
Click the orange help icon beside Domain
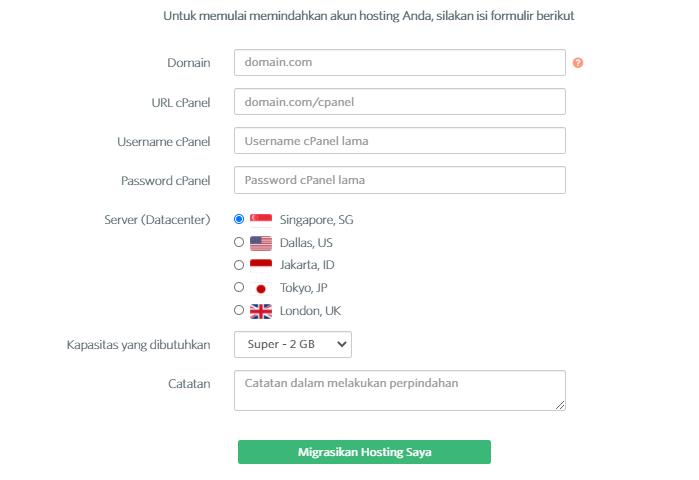(578, 63)
